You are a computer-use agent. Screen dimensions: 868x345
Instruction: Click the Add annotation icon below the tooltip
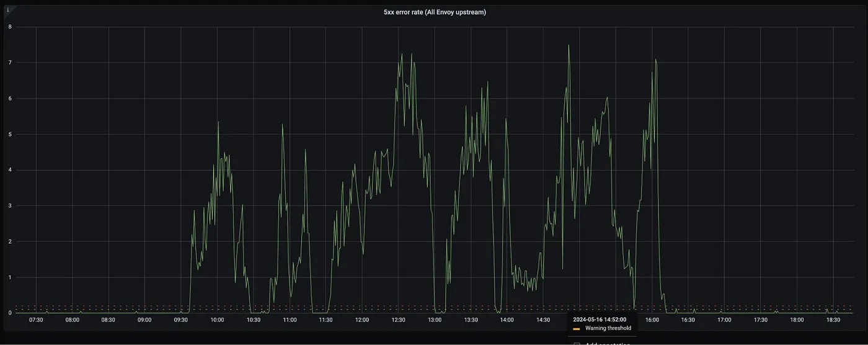pos(577,343)
